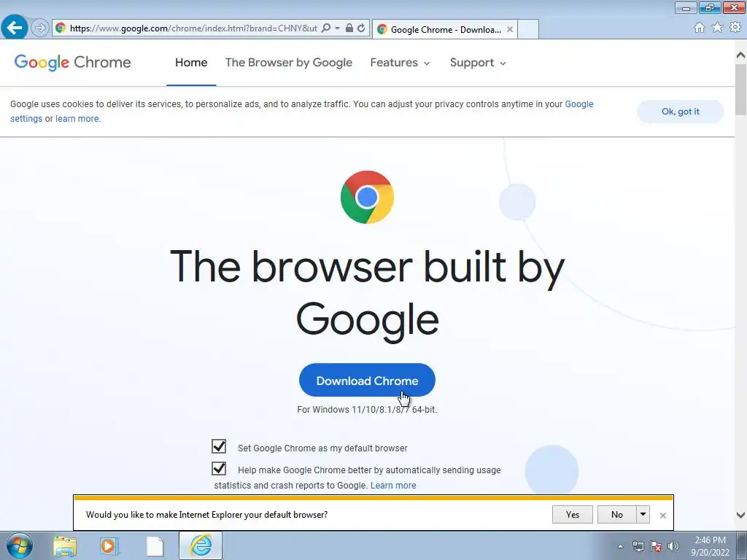Click the scrollbar down arrow

[740, 515]
